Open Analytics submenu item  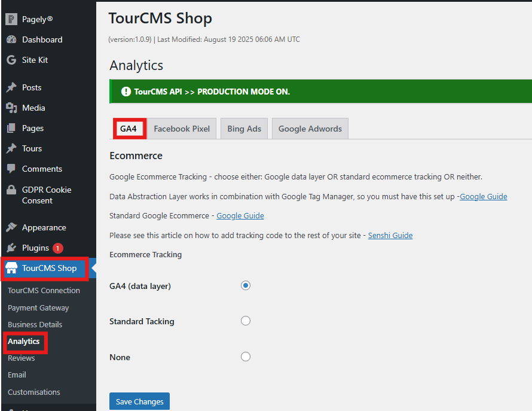point(24,342)
